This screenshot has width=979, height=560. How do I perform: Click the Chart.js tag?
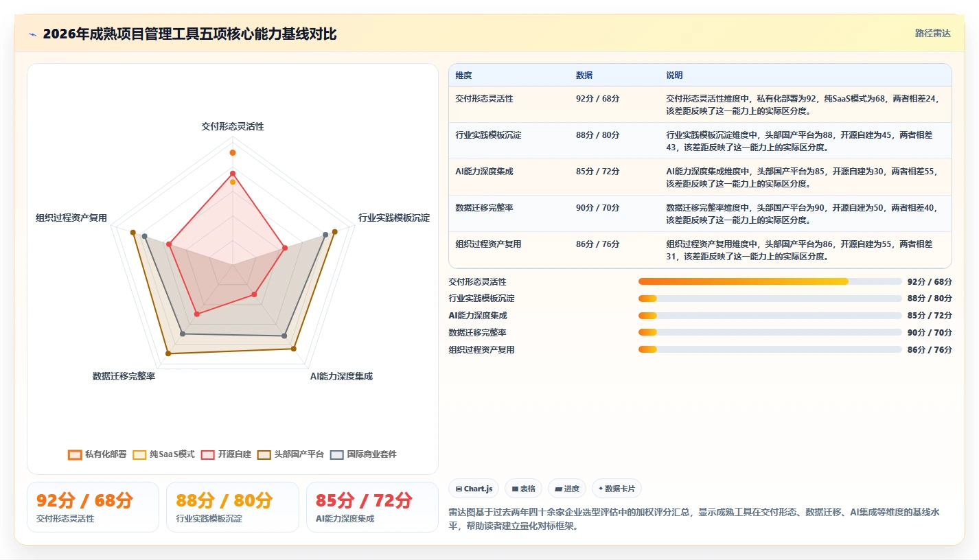(474, 489)
